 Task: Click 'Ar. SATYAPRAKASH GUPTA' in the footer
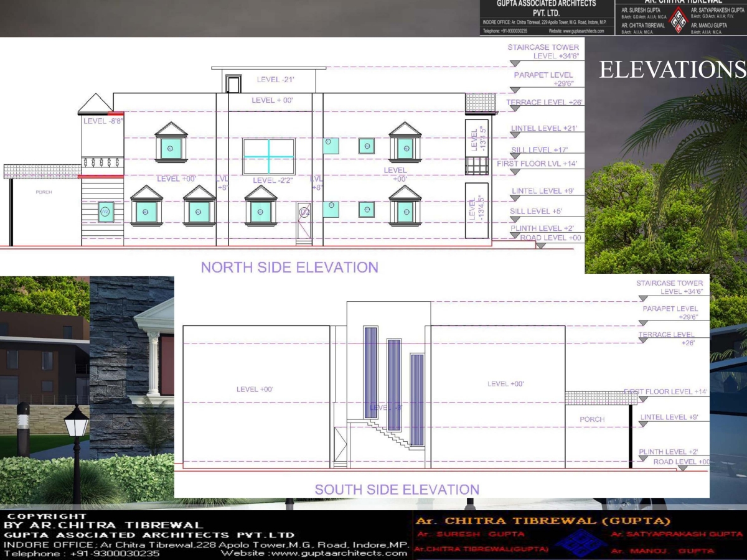(x=677, y=534)
